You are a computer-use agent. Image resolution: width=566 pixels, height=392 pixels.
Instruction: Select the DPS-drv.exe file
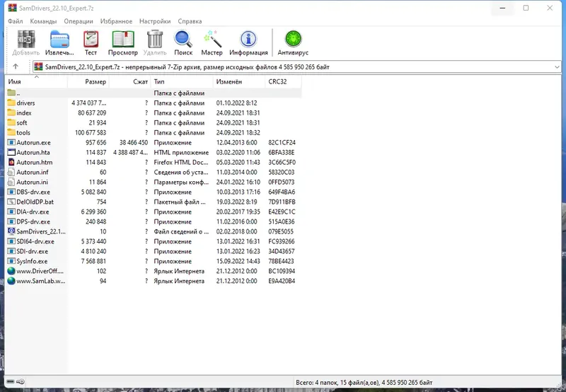click(33, 221)
